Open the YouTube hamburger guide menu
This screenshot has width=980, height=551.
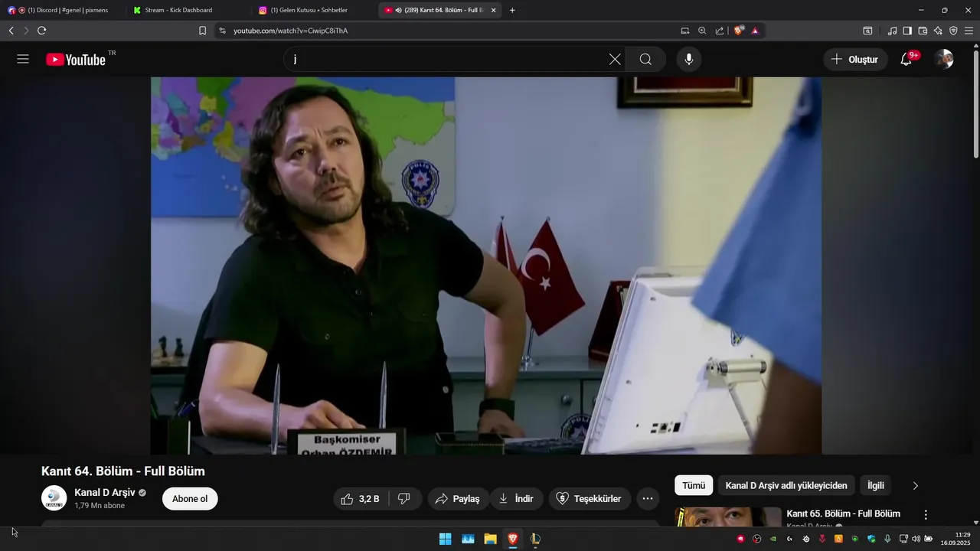[23, 59]
